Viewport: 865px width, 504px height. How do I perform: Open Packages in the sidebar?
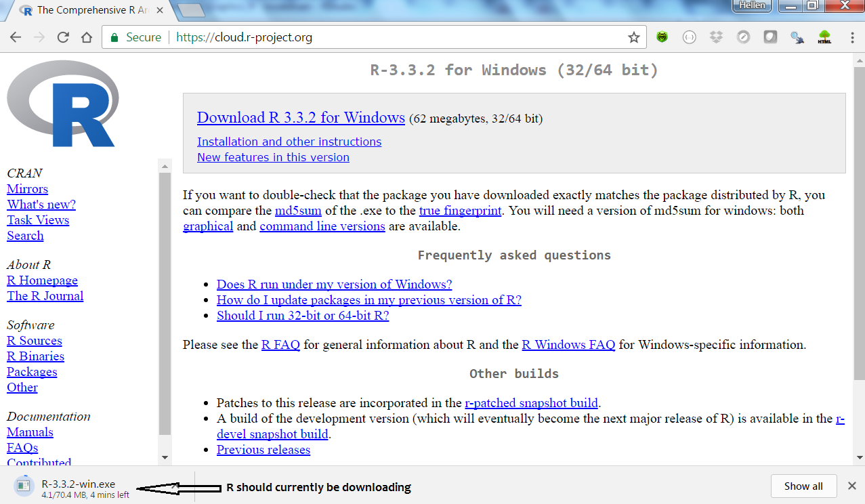point(32,372)
